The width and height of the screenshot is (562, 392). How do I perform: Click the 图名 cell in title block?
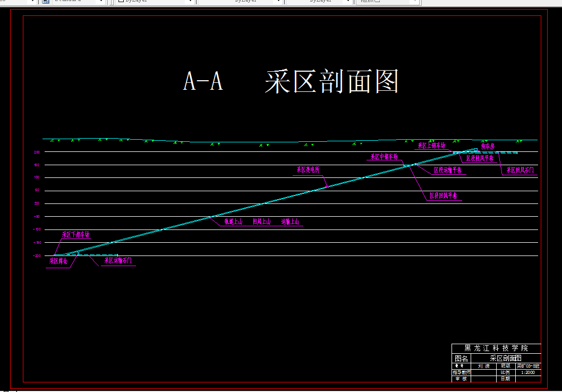pyautogui.click(x=461, y=359)
